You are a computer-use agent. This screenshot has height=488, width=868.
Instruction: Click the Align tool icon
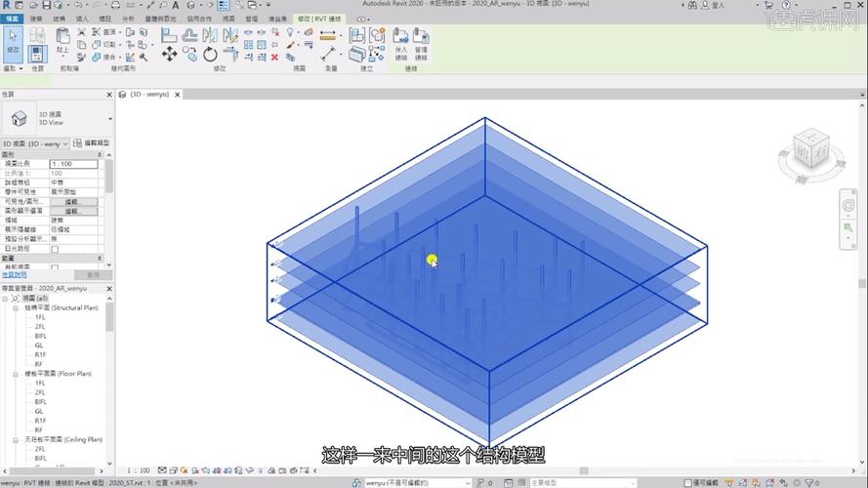(169, 35)
